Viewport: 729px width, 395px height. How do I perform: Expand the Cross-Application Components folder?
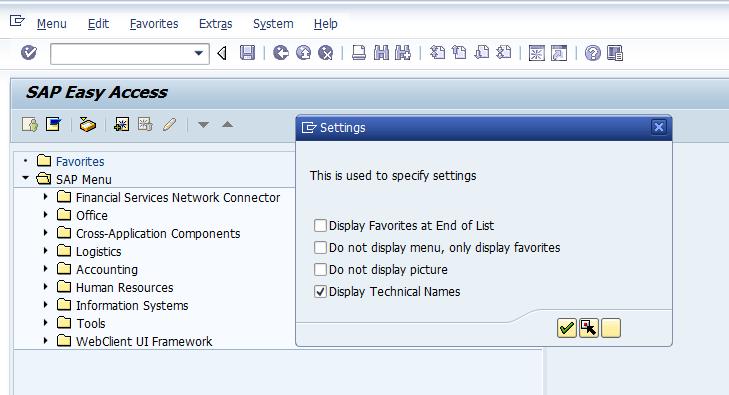46,232
